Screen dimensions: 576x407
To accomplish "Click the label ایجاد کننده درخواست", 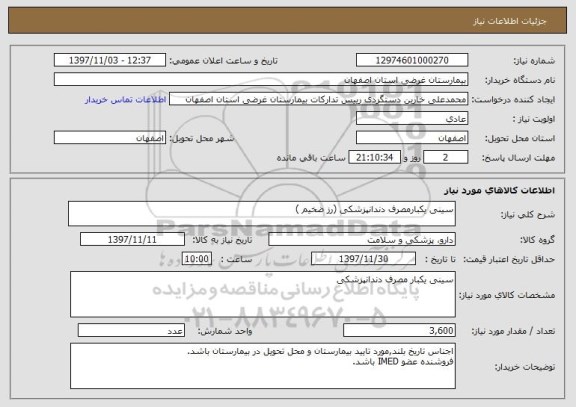I will pos(514,100).
